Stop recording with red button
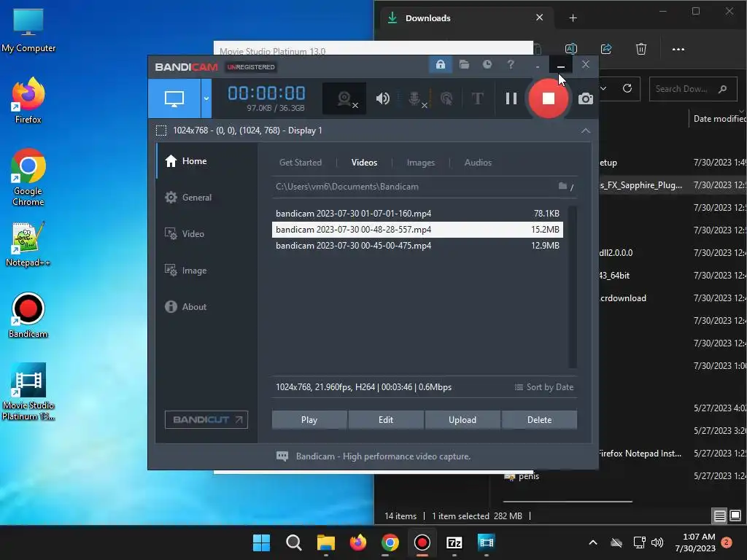The image size is (747, 560). [x=549, y=98]
